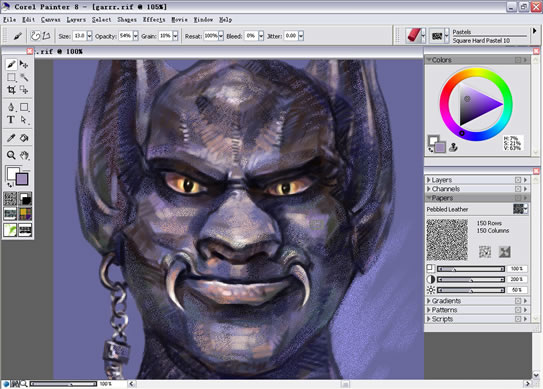Select the Paint Bucket tool
The image size is (543, 389).
click(x=24, y=138)
